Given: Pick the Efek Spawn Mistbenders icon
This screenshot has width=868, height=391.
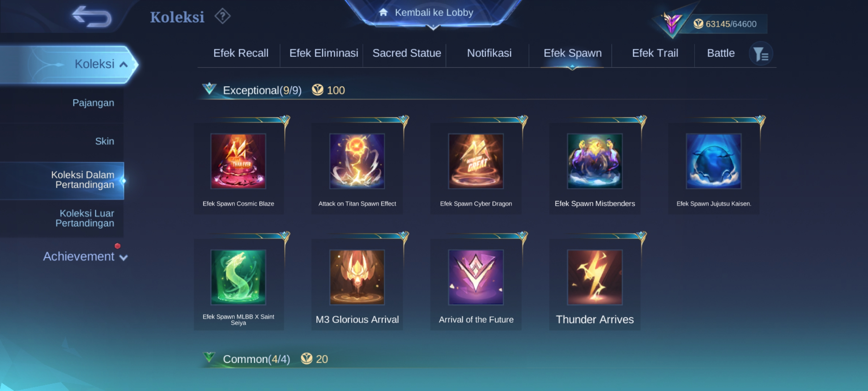Looking at the screenshot, I should click(595, 161).
